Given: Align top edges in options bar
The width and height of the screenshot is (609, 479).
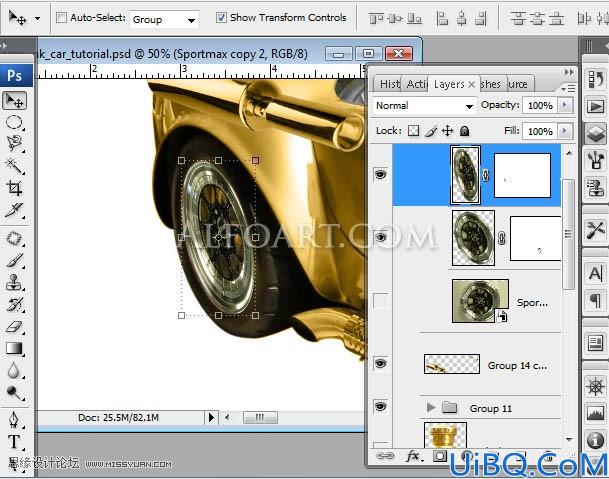Looking at the screenshot, I should click(376, 18).
